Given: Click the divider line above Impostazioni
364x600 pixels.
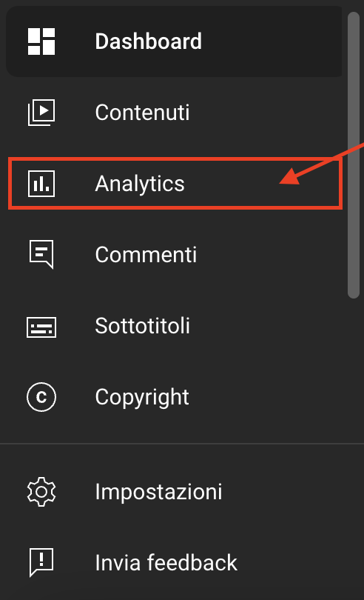Looking at the screenshot, I should coord(182,444).
